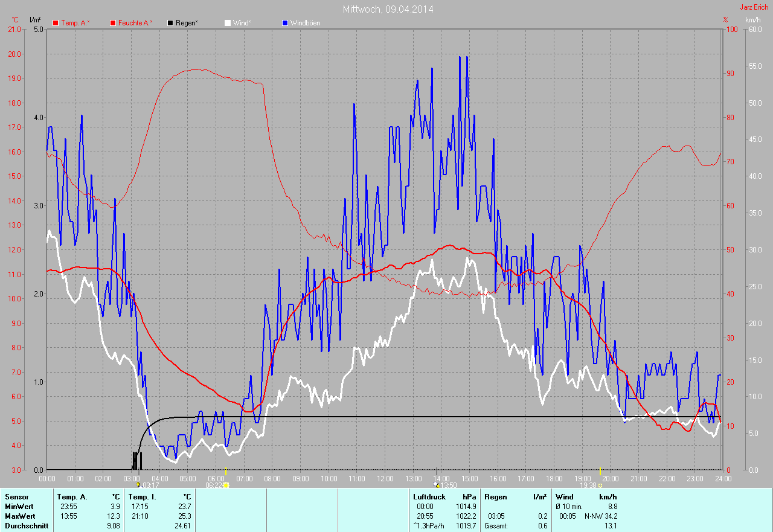Click the 'Temp. A.' column header in table
773x532 pixels.
(72, 497)
